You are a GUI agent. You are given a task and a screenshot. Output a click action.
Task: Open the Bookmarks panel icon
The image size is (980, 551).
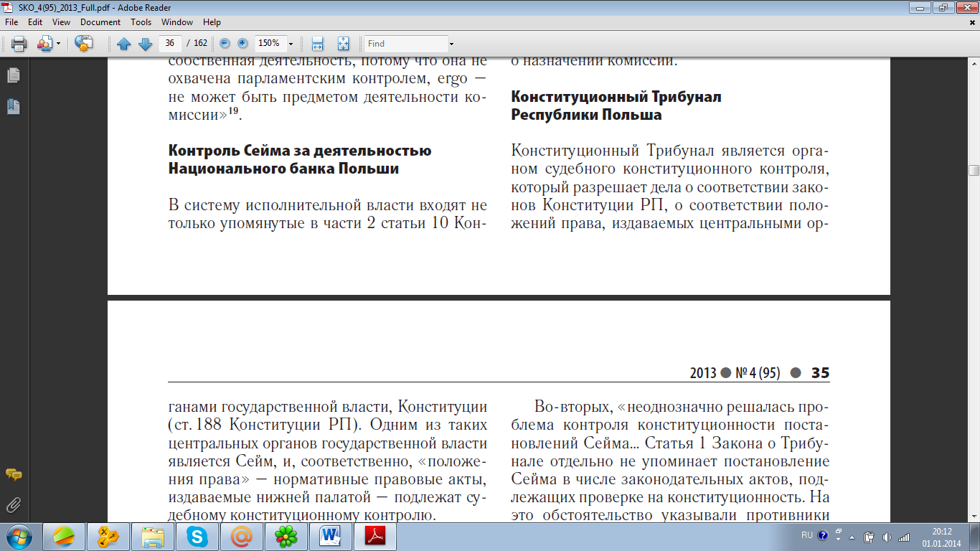point(14,107)
